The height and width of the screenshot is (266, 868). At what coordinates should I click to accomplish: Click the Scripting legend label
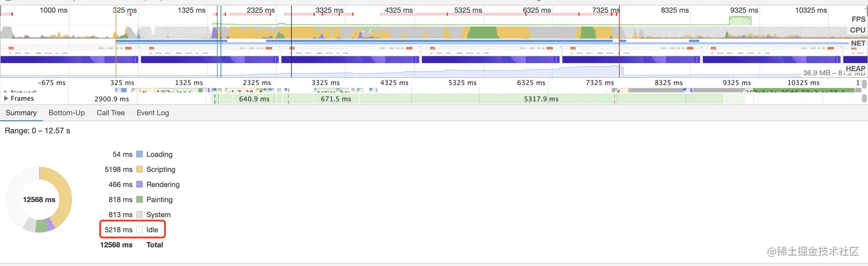coord(161,169)
